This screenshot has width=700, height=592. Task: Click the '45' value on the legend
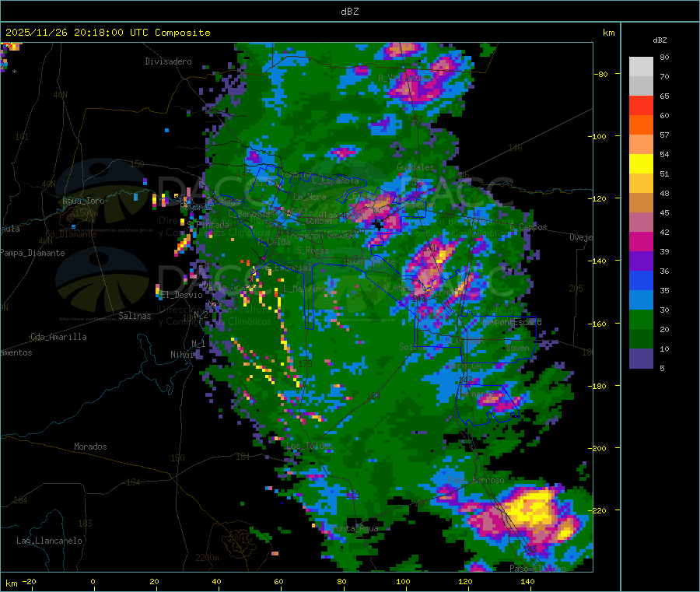pos(664,213)
